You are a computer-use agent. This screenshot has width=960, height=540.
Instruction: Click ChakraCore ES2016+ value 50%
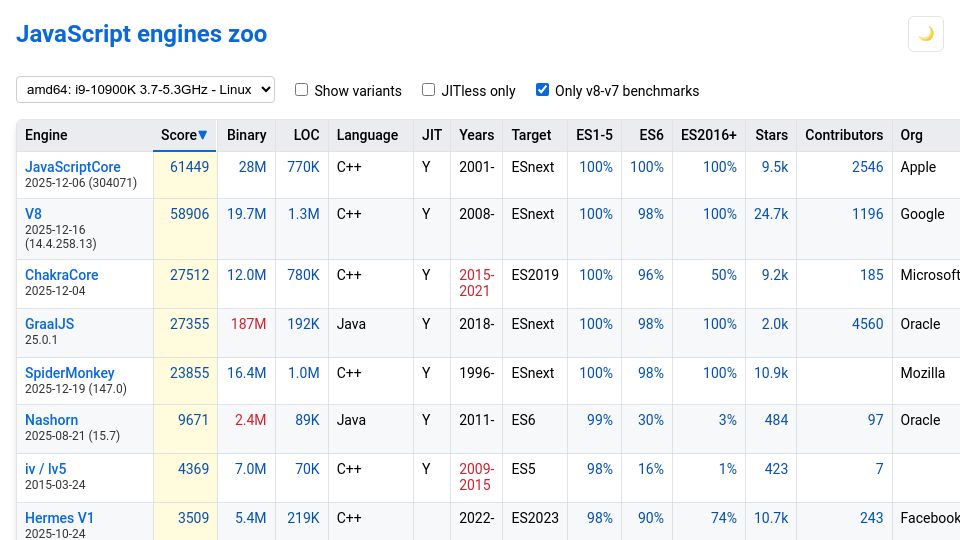[x=724, y=276]
